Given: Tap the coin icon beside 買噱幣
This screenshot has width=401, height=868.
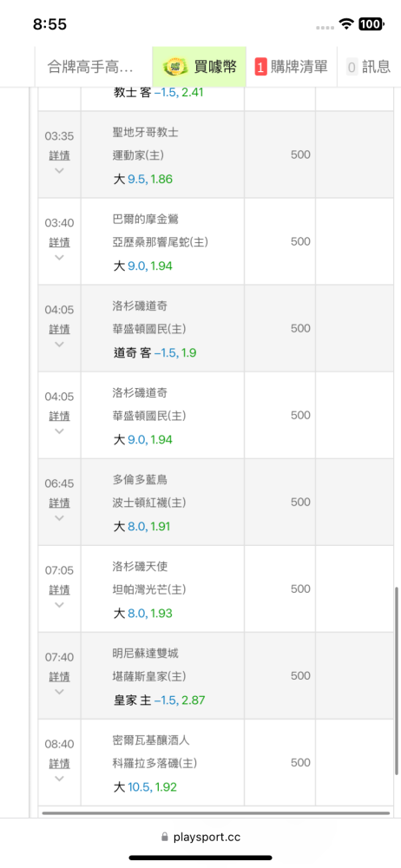Looking at the screenshot, I should pos(175,67).
